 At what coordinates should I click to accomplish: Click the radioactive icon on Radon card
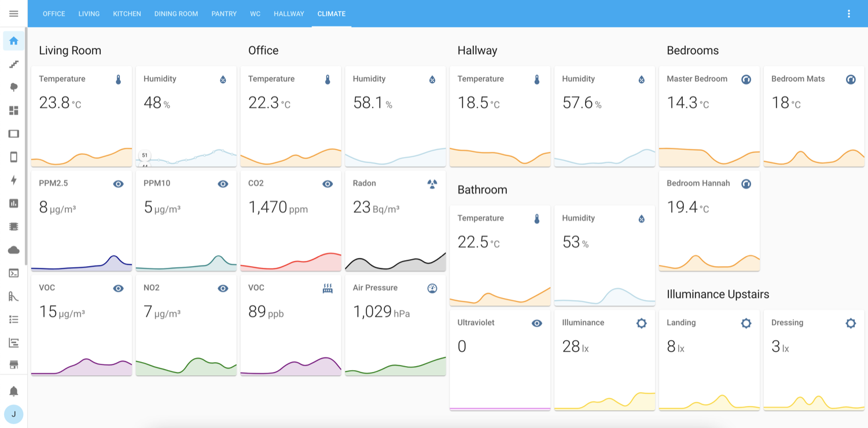pyautogui.click(x=432, y=184)
